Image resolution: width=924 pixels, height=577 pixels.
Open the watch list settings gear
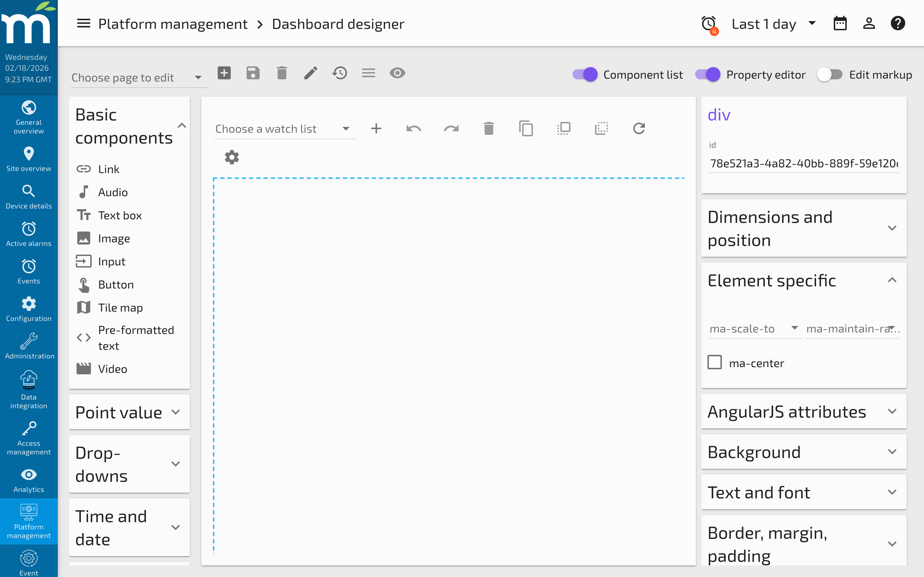point(232,157)
